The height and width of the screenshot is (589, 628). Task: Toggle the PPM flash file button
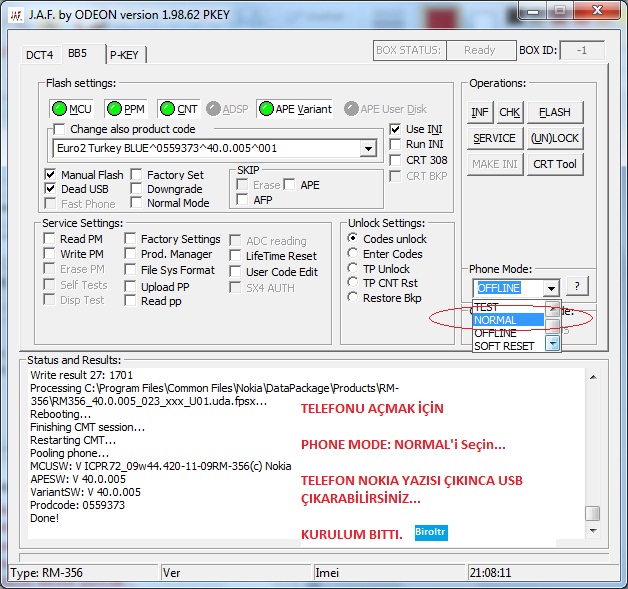pos(126,109)
